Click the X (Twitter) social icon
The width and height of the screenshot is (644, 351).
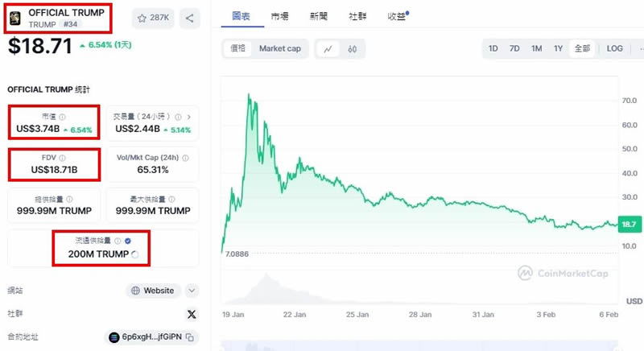tap(191, 314)
